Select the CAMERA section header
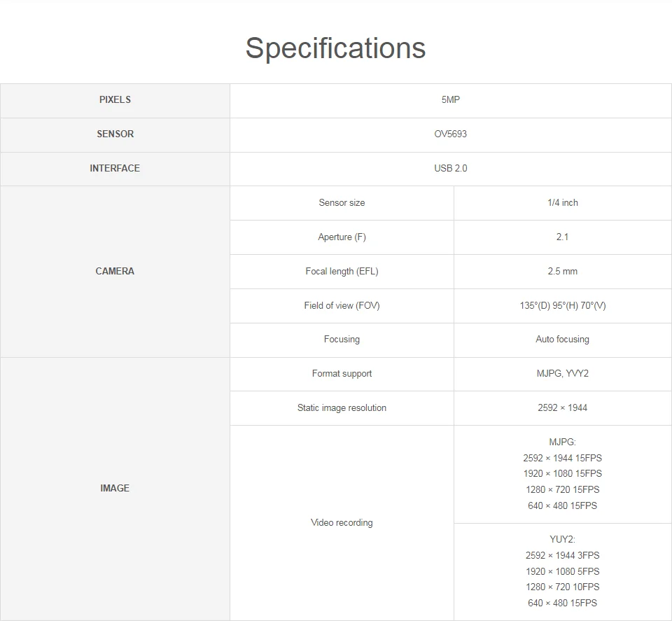Screen dimensions: 672x621 coord(115,271)
